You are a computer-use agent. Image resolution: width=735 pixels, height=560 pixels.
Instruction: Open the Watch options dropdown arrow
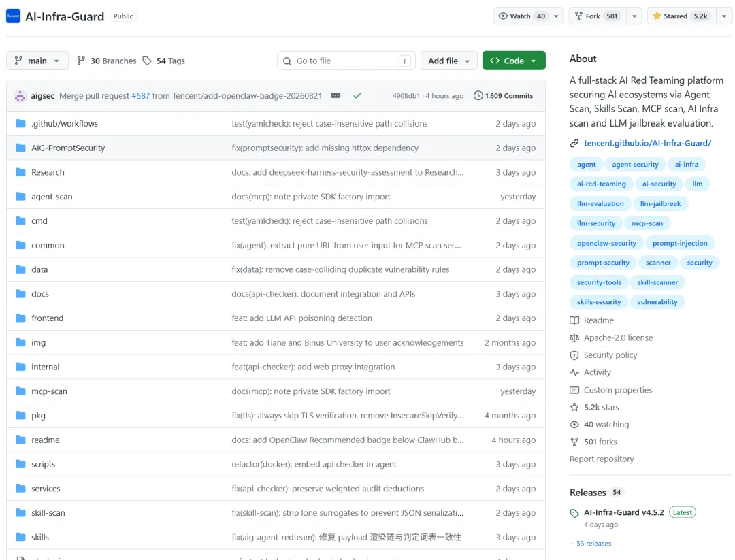pos(557,16)
